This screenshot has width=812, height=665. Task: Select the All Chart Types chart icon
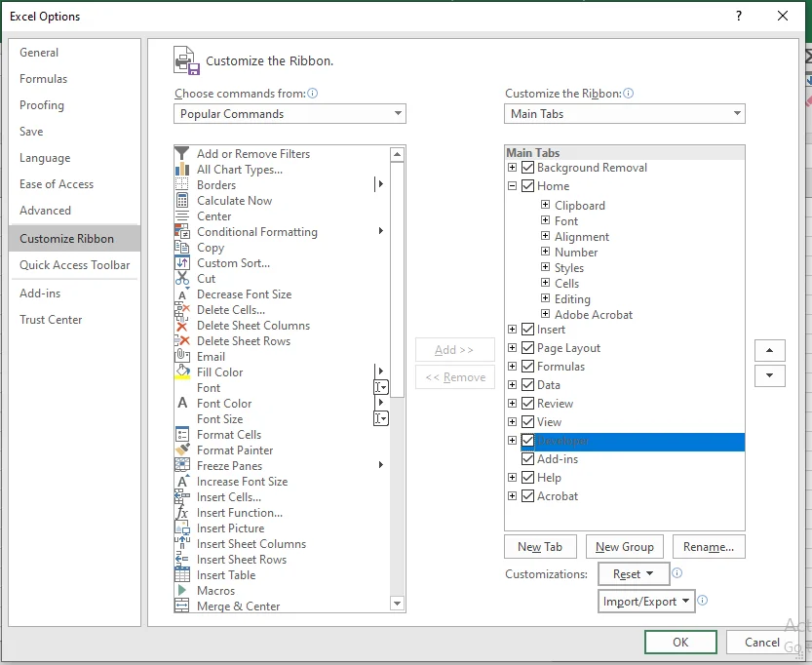(181, 170)
